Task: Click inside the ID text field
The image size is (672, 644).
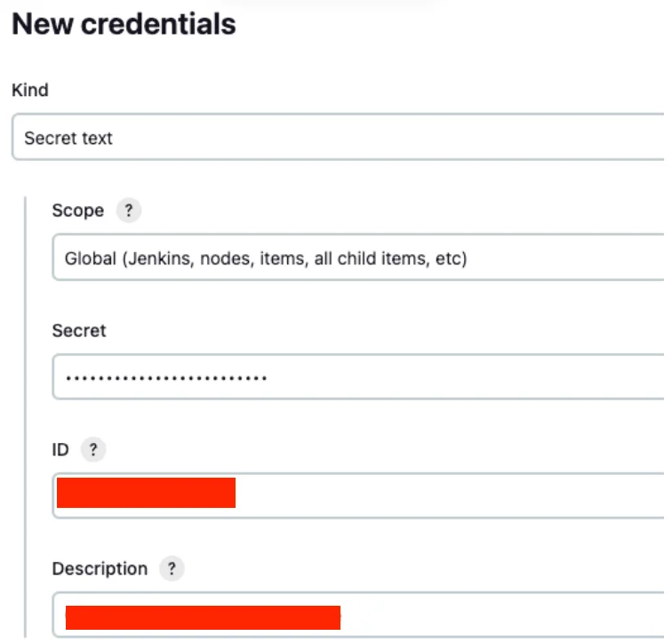Action: (444, 495)
